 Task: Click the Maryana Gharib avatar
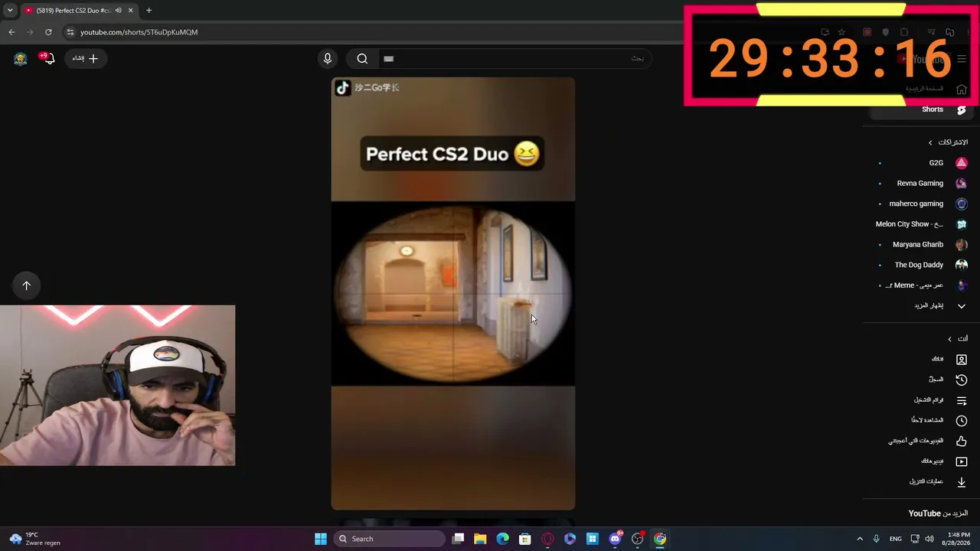click(962, 245)
